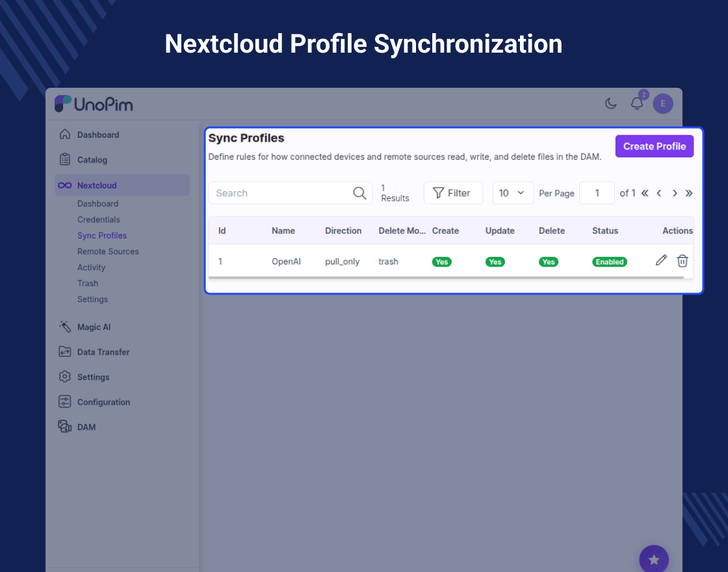Open the Sync Profiles submenu link
This screenshot has height=572, width=728.
coord(101,235)
